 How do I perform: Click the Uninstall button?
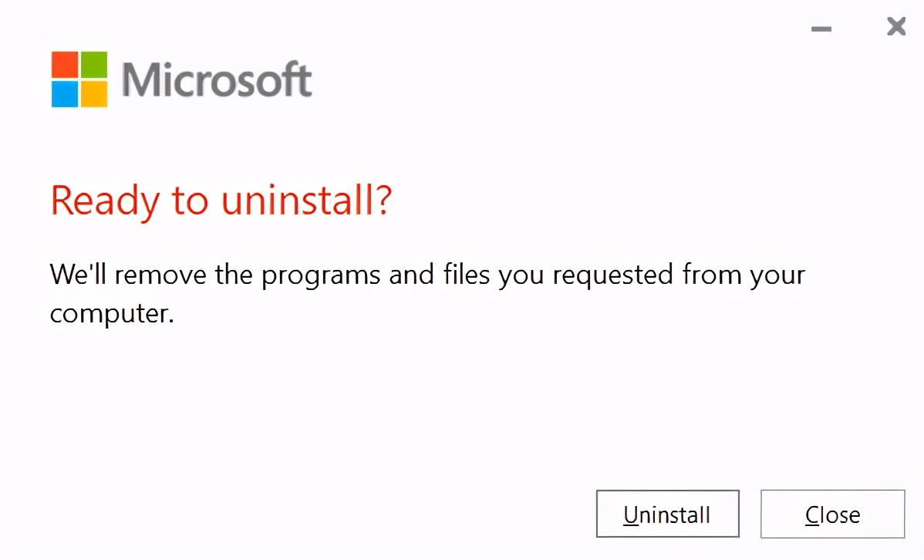coord(667,514)
